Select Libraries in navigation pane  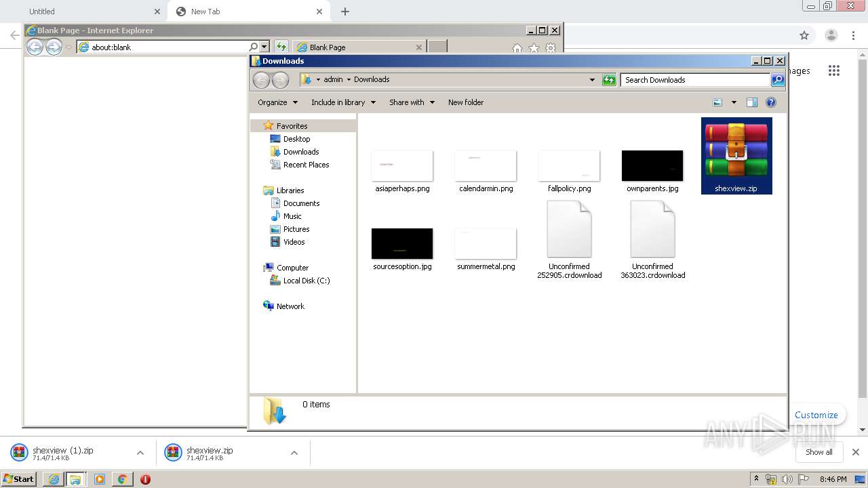[x=290, y=190]
